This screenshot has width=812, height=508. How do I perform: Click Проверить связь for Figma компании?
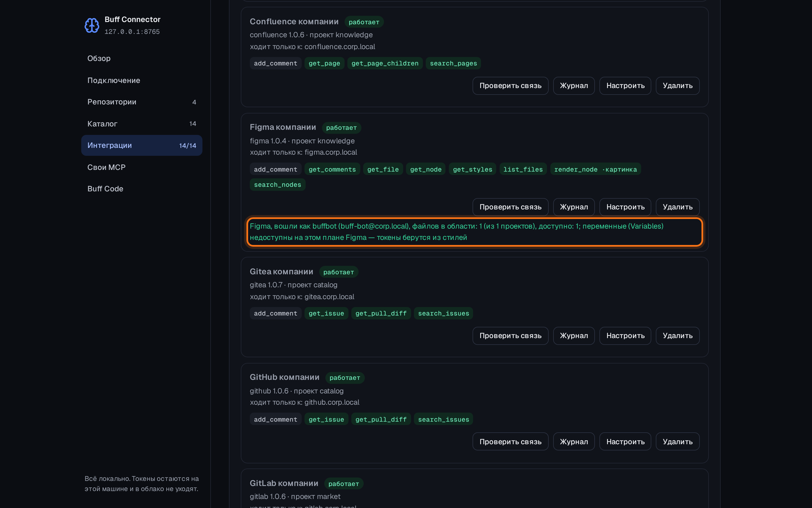coord(510,207)
